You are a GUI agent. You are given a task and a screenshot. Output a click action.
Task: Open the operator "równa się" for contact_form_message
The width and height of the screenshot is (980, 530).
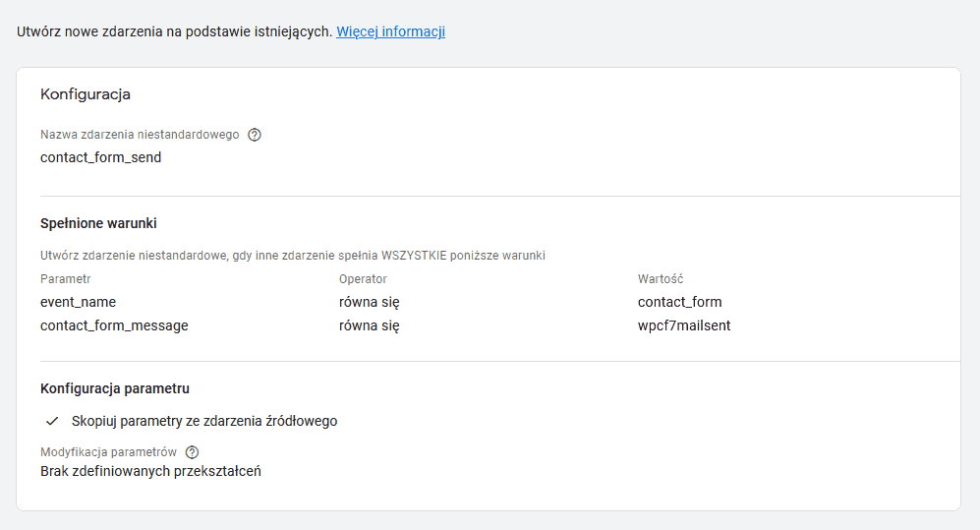click(x=369, y=325)
